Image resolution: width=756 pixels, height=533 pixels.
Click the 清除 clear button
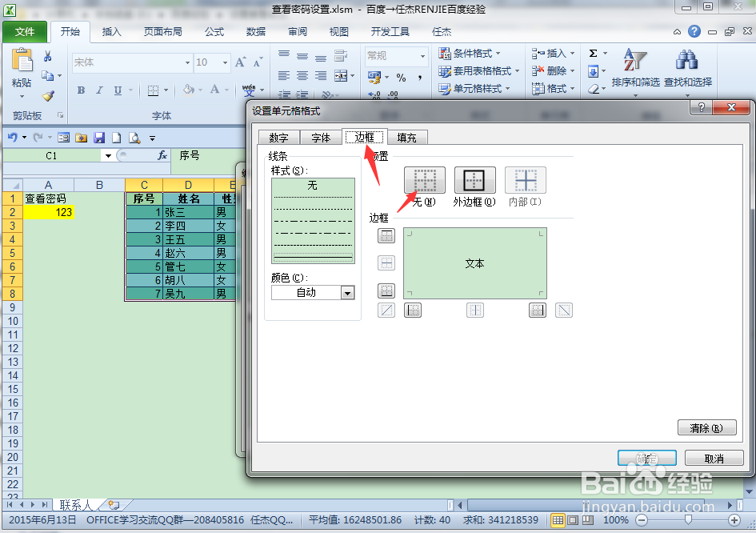(x=706, y=427)
